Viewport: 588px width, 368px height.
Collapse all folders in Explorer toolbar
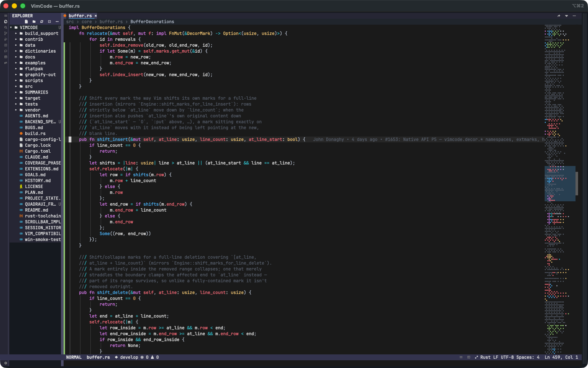[x=50, y=22]
